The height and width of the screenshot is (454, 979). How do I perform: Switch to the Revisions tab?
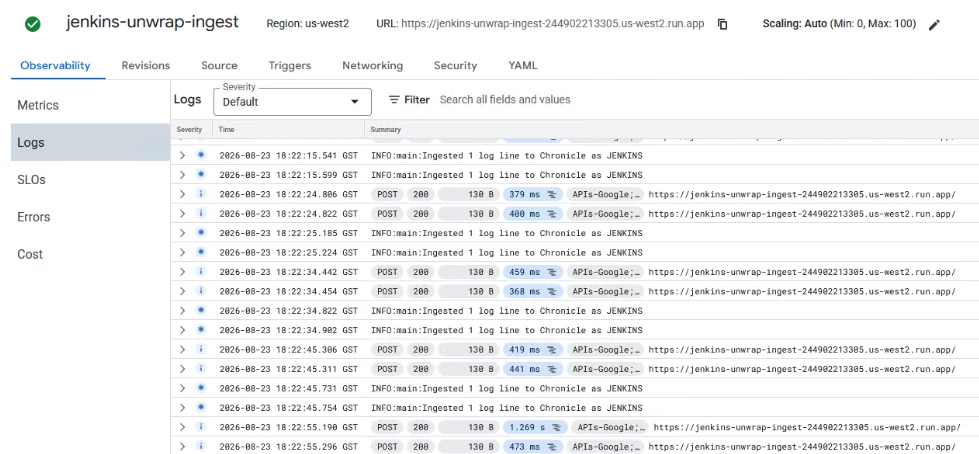point(145,66)
